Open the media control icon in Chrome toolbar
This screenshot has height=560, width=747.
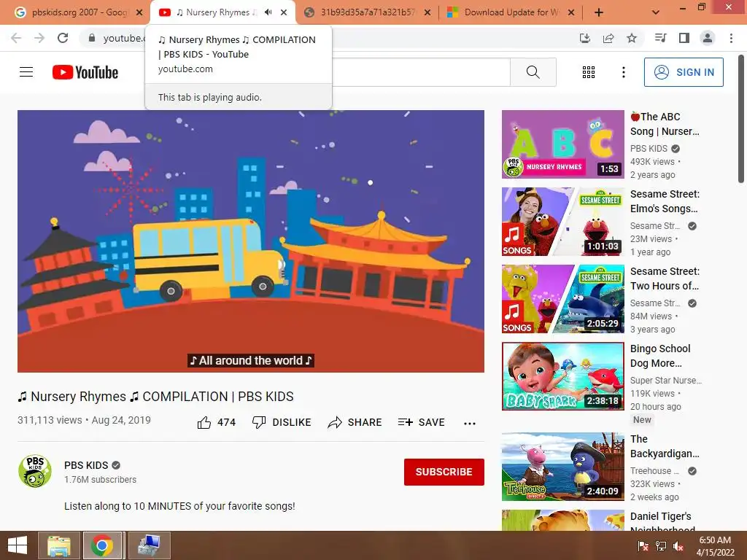point(660,38)
